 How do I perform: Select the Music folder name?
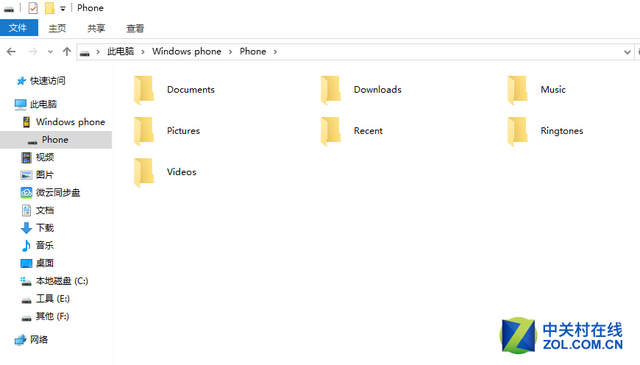click(x=553, y=89)
